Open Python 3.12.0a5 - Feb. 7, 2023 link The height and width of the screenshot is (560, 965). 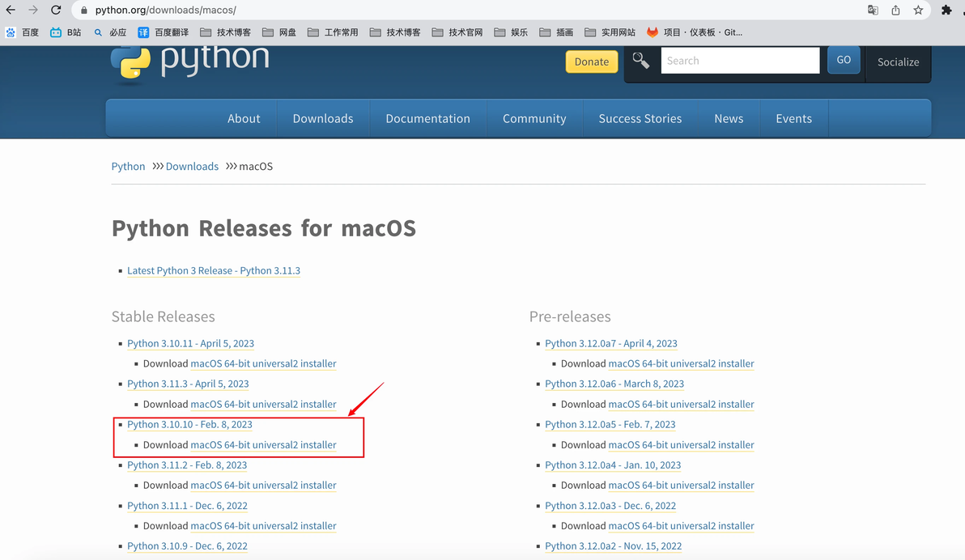click(610, 425)
